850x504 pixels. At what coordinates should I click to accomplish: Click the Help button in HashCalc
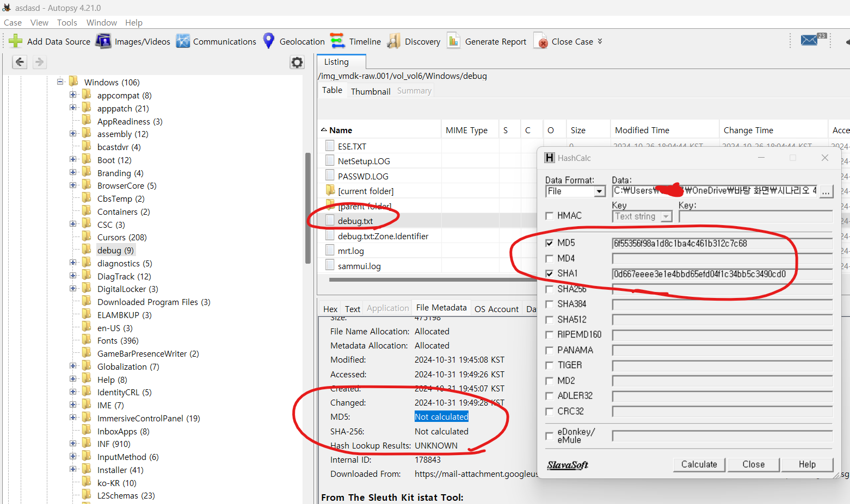coord(807,464)
